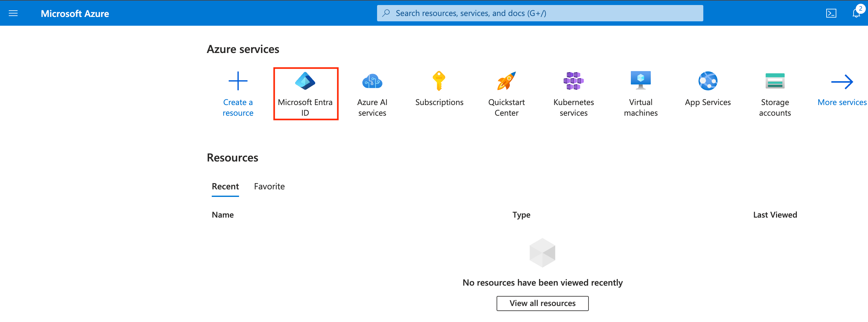Screen dimensions: 868x322
Task: Click the Azure AI services label
Action: (372, 108)
